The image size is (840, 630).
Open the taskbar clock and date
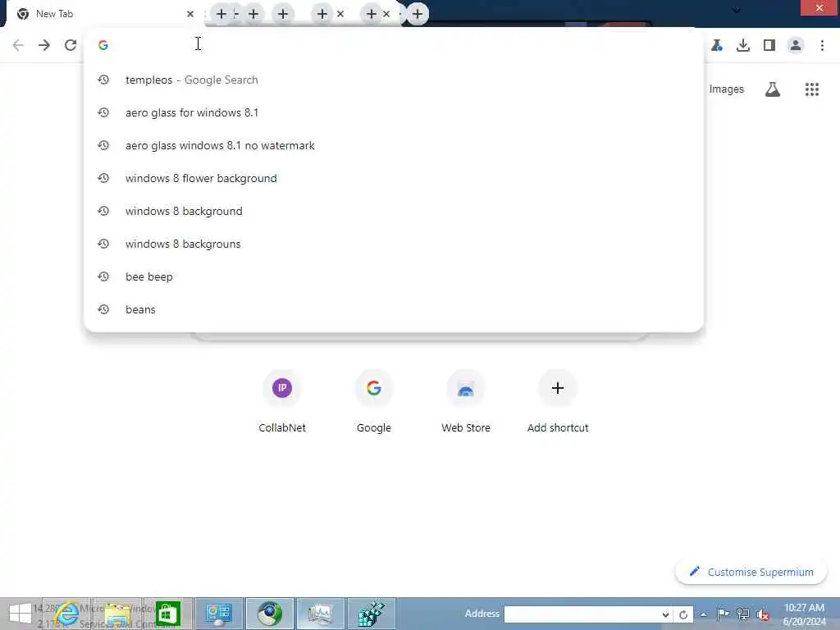(804, 614)
